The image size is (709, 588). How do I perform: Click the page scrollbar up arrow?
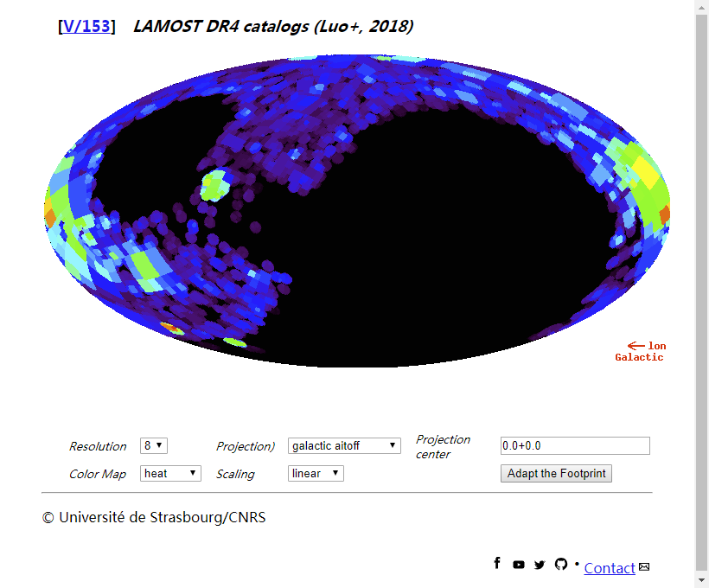(x=701, y=7)
